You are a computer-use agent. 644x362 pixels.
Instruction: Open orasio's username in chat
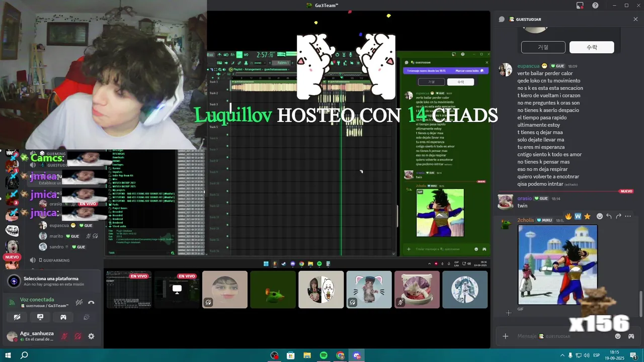pyautogui.click(x=524, y=199)
